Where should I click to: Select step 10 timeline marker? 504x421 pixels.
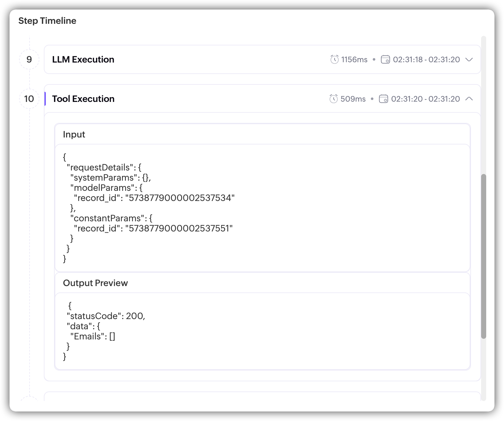pyautogui.click(x=29, y=99)
